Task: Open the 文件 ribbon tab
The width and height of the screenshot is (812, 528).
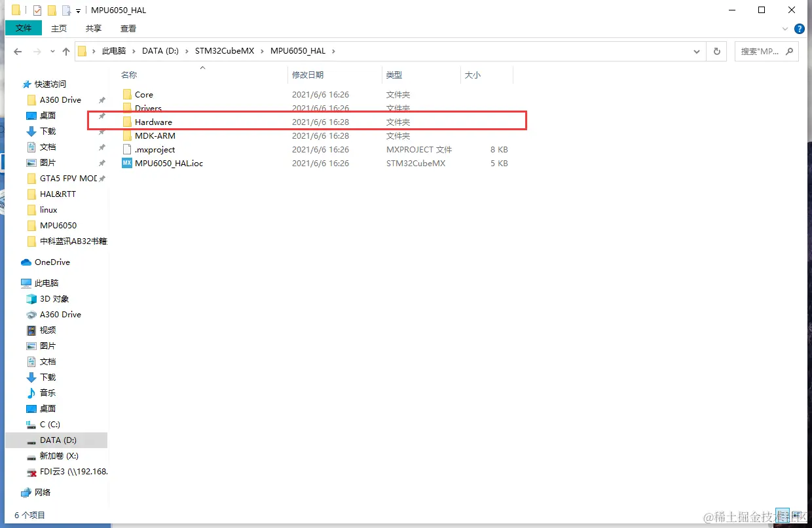Action: 24,28
